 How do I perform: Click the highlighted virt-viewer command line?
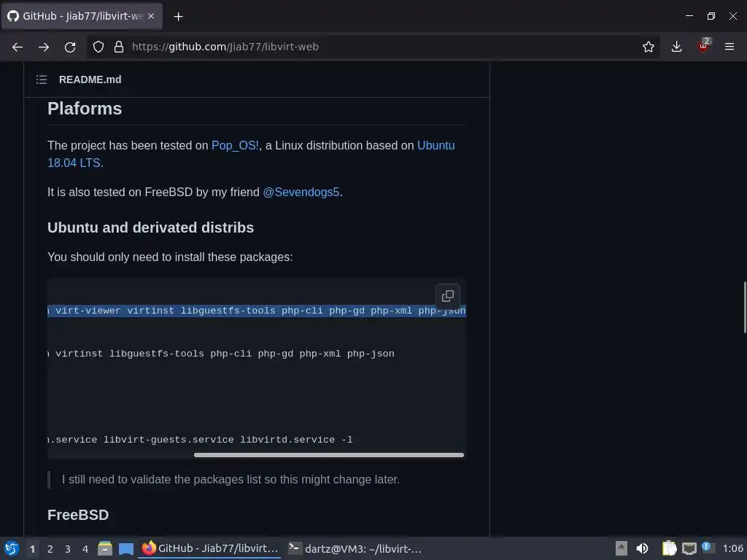257,311
